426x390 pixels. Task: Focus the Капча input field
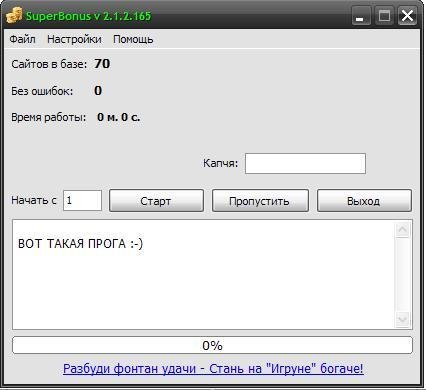(x=305, y=163)
